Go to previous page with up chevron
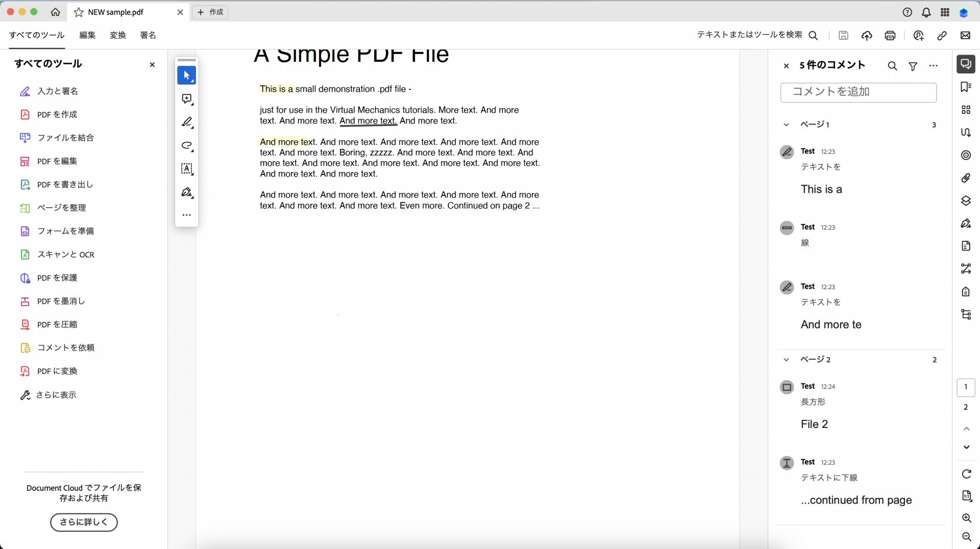 (x=966, y=429)
